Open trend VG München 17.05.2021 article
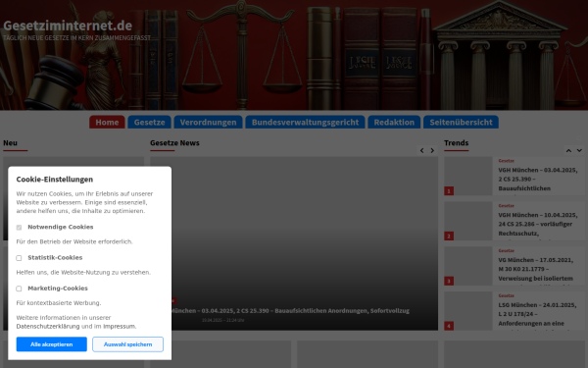 pos(535,269)
